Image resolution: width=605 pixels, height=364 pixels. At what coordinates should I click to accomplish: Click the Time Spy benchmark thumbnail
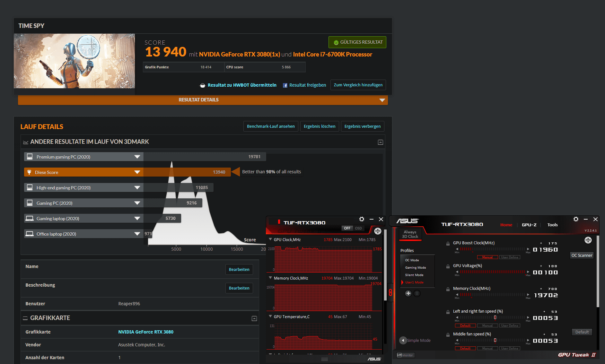point(74,61)
